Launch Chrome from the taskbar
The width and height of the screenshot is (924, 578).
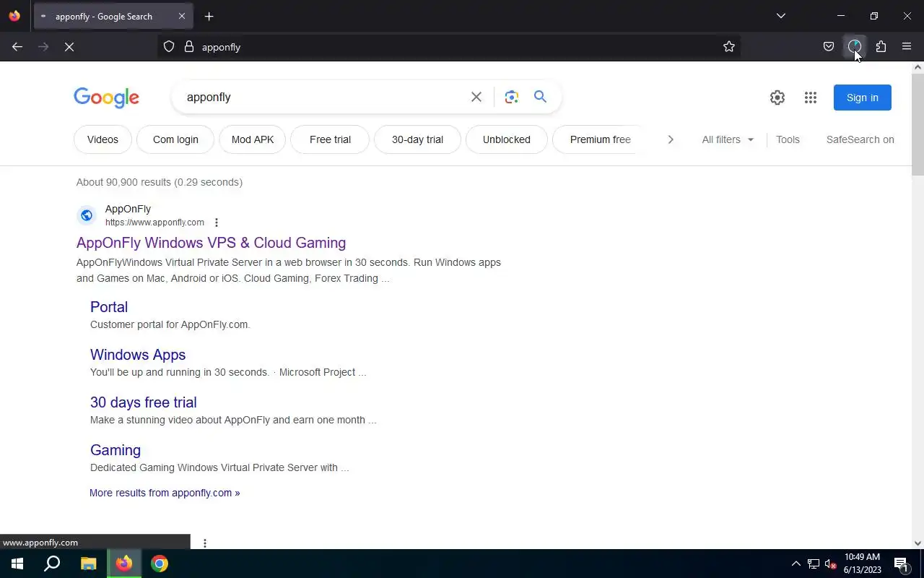(x=160, y=564)
